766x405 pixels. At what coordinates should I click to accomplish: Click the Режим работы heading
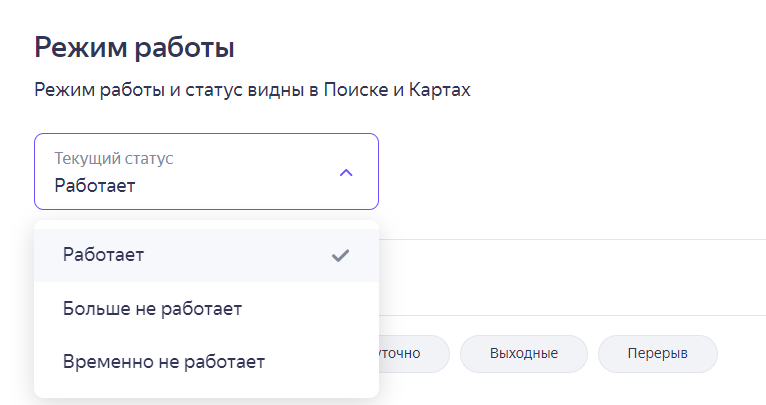click(x=134, y=46)
